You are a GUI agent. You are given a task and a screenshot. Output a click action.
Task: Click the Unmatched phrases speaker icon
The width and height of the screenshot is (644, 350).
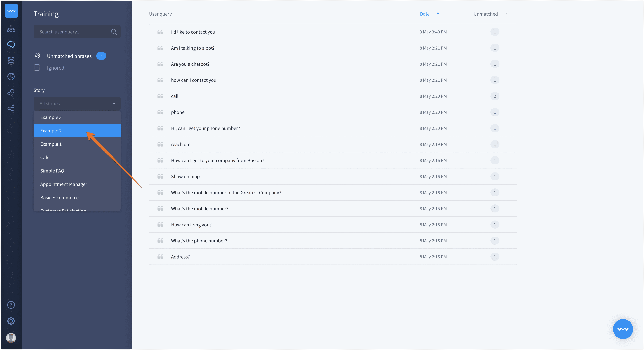point(37,56)
